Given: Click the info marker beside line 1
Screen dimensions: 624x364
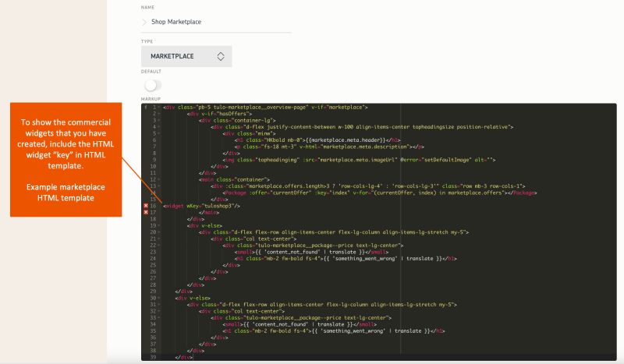Looking at the screenshot, I should (146, 108).
